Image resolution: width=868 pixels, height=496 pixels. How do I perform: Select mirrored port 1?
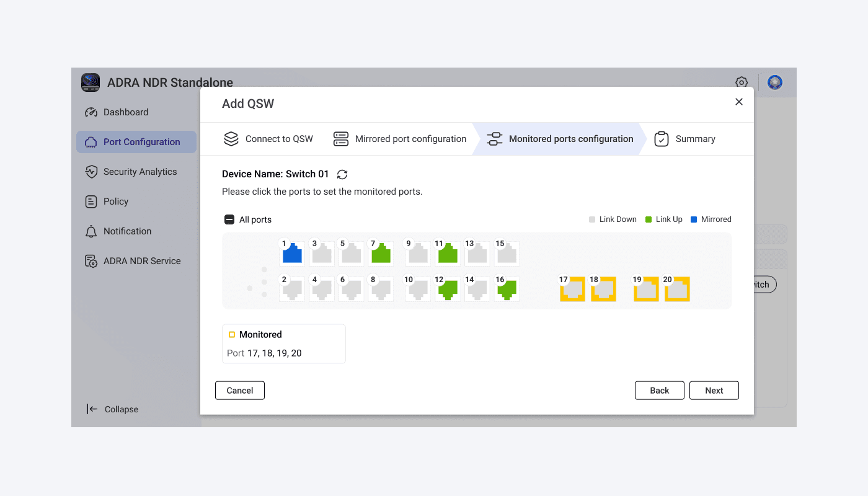pos(292,254)
